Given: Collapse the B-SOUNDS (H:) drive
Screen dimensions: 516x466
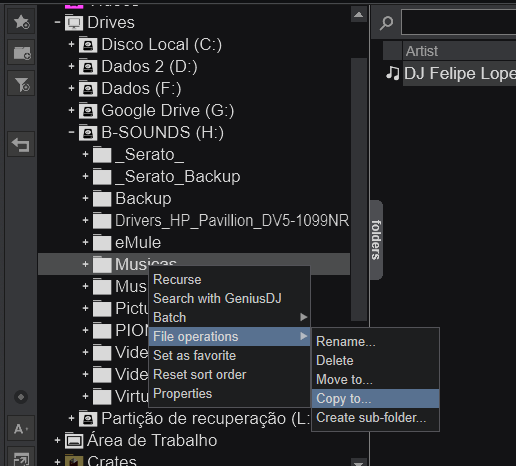Looking at the screenshot, I should 71,132.
